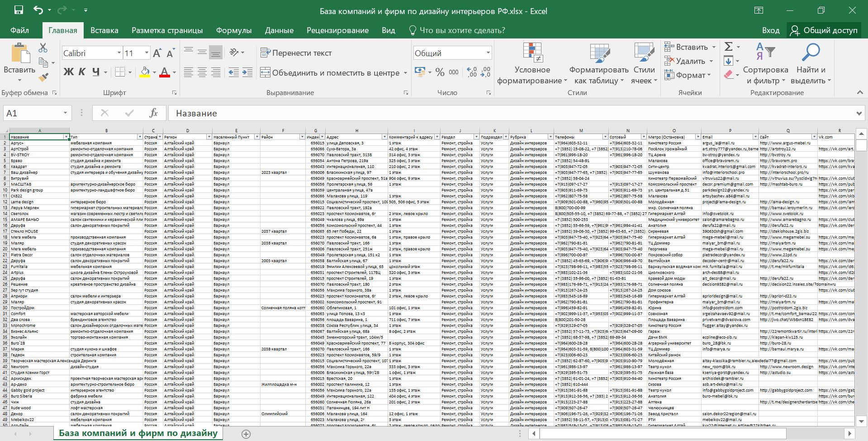Click the Clear eraser icon
The height and width of the screenshot is (441, 868).
tap(728, 75)
